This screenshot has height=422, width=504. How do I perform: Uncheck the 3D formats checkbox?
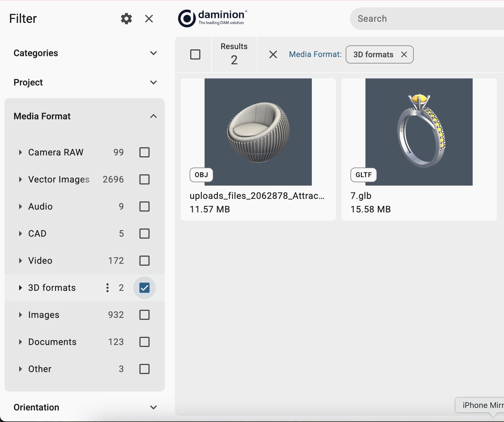[144, 288]
